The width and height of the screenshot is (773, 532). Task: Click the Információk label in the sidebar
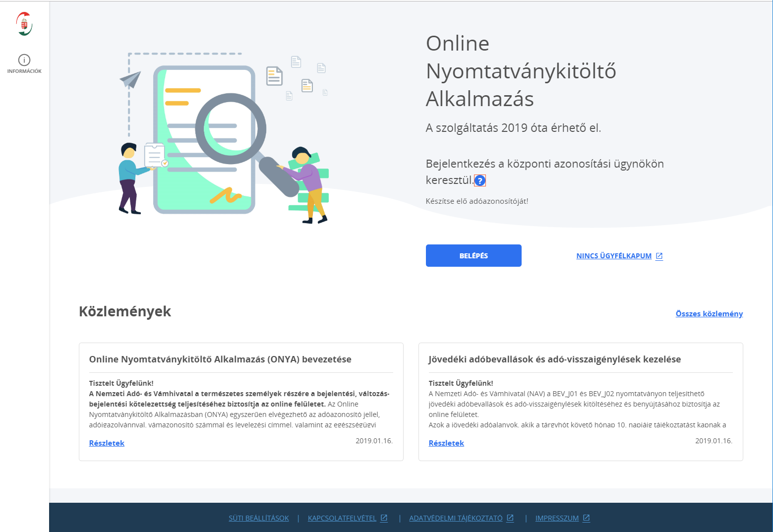point(24,71)
